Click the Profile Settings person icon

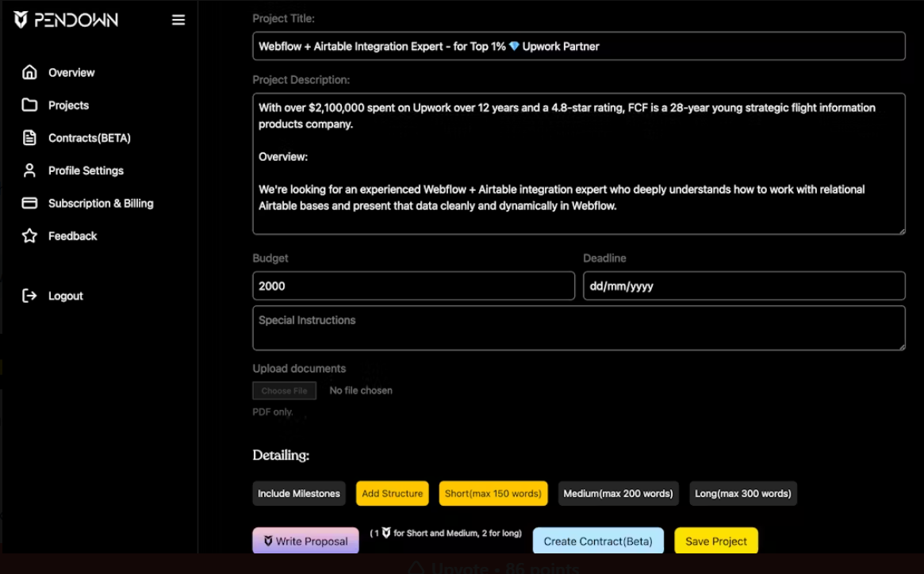[29, 170]
